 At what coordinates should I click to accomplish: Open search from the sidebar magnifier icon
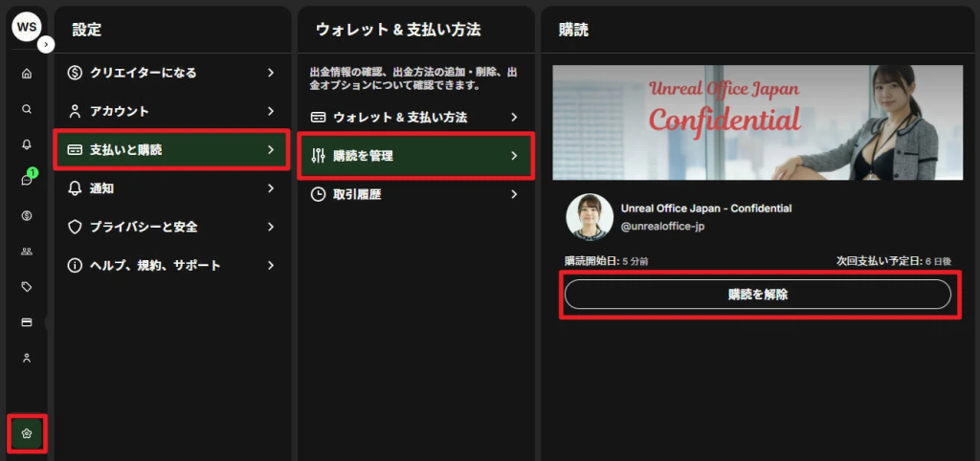(27, 109)
